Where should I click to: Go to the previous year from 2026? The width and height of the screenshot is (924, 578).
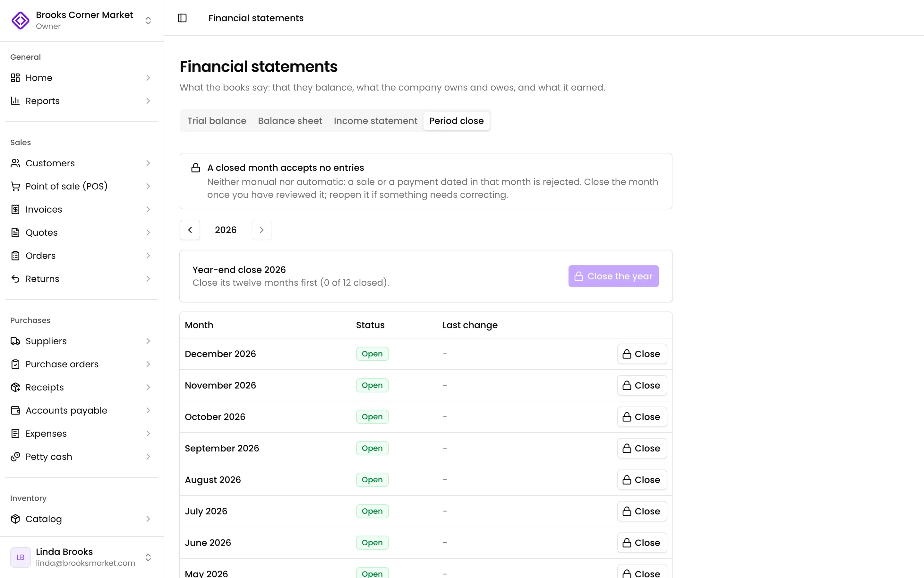[x=190, y=230]
